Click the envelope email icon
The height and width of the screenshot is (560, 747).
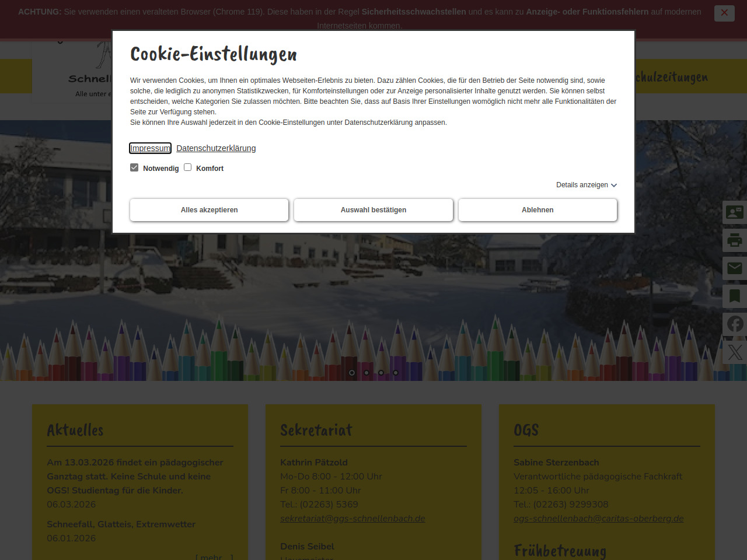pos(734,268)
